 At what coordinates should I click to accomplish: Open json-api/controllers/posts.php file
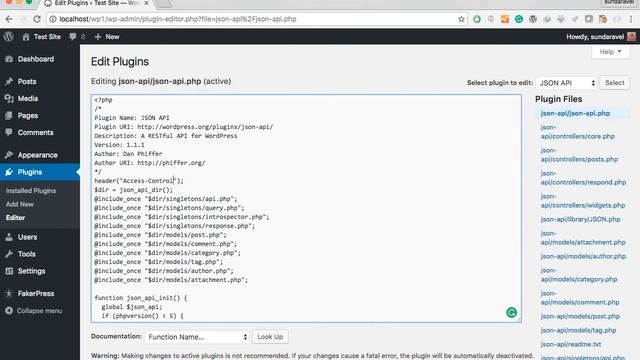click(579, 155)
